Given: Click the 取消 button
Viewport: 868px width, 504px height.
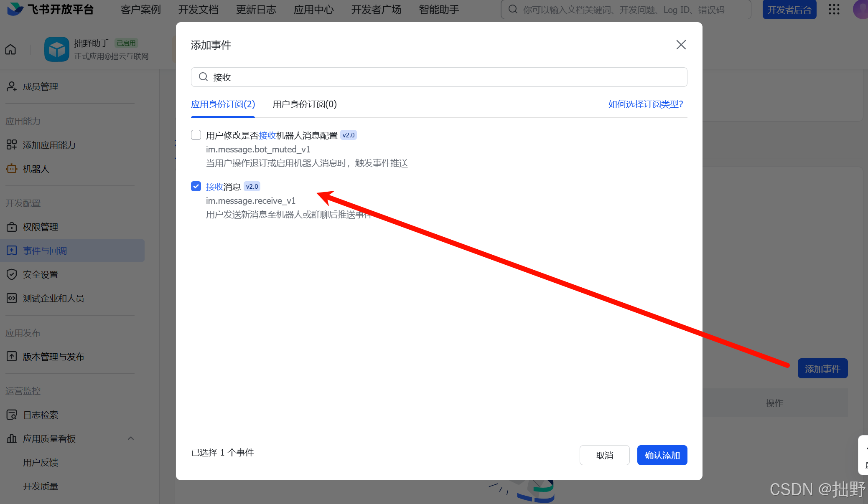Looking at the screenshot, I should [x=604, y=455].
